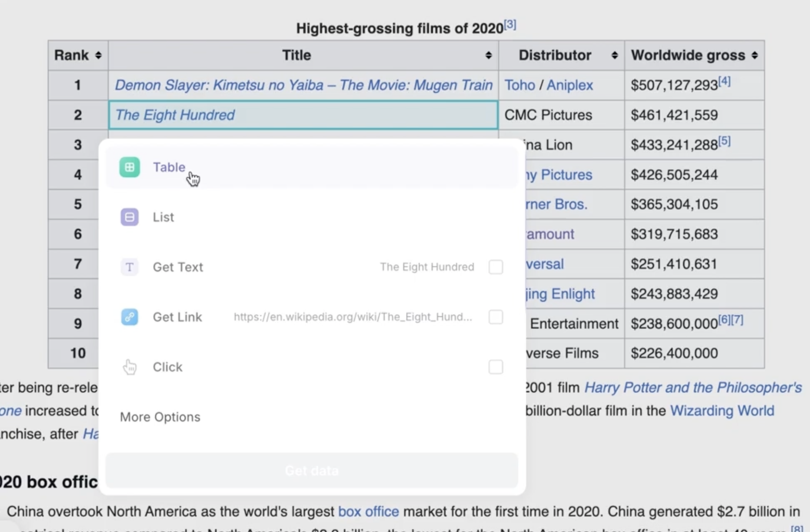
Task: Open citation [4] beside $507,127,293
Action: (724, 82)
